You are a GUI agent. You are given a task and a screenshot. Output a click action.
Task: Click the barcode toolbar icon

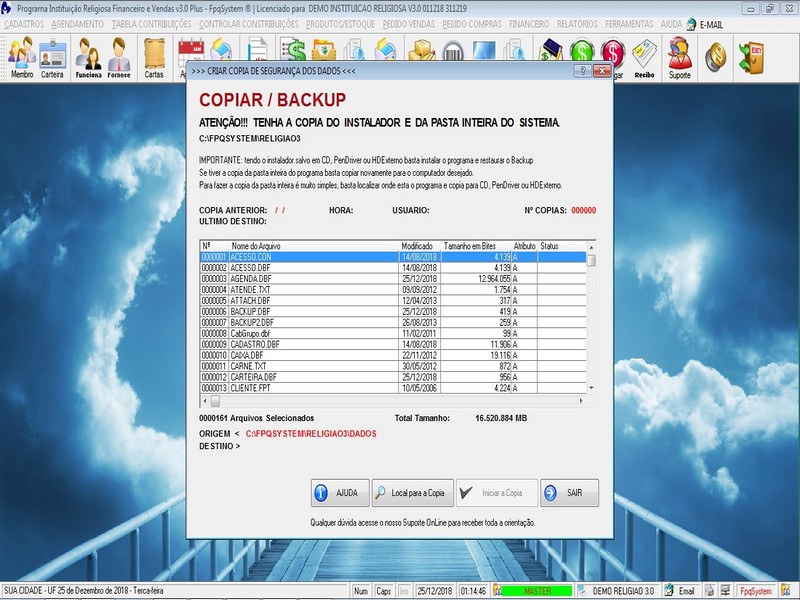453,51
